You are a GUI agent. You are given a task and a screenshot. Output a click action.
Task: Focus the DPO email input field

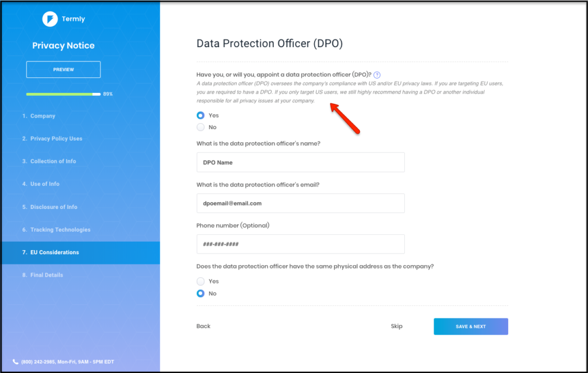(300, 203)
